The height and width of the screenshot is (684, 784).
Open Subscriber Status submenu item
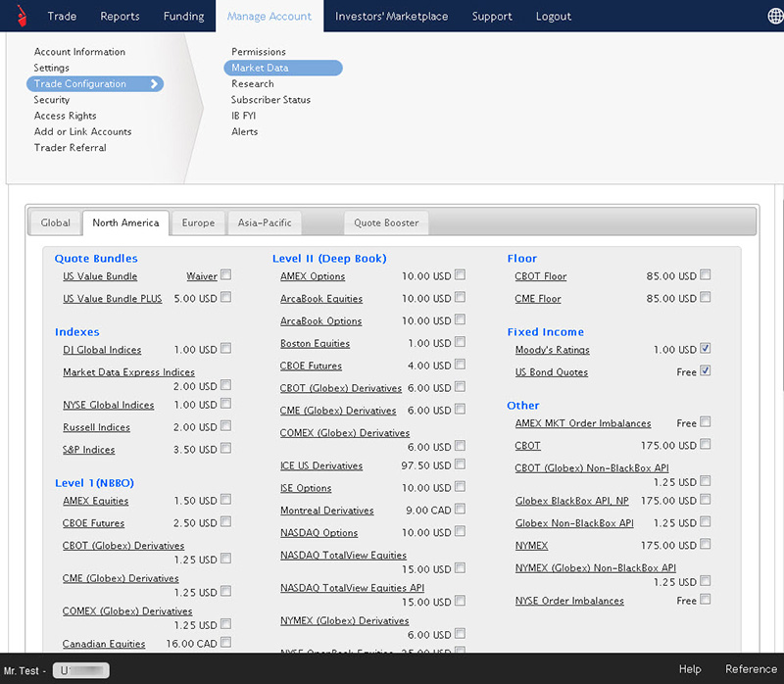click(270, 100)
